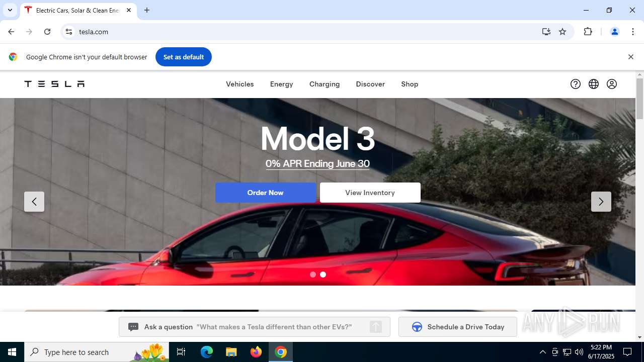Click the View Inventory button
The image size is (644, 362).
click(x=370, y=193)
